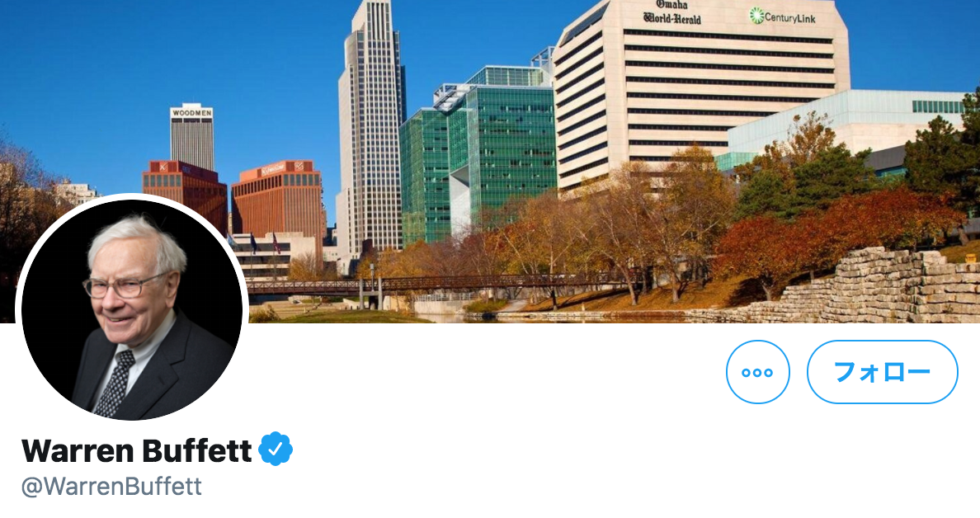Click the Omaha World-Herald sign in banner
Viewport: 980px width, 518px height.
tap(671, 12)
